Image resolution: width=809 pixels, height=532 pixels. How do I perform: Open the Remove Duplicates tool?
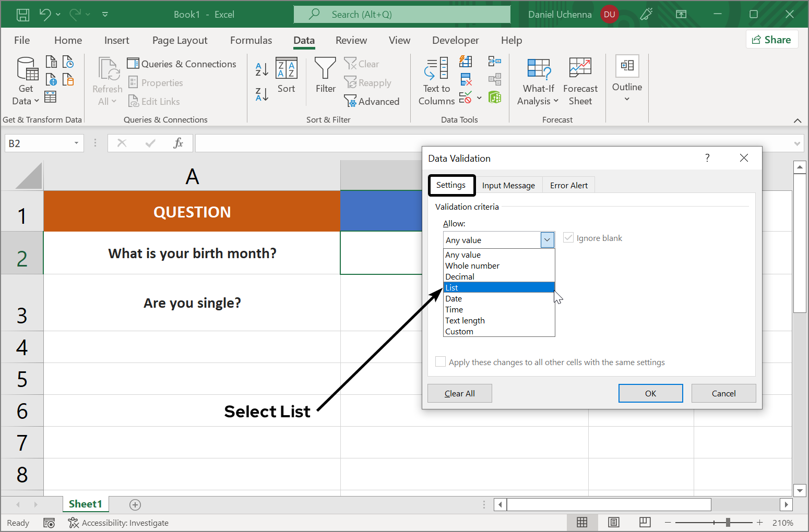[466, 79]
